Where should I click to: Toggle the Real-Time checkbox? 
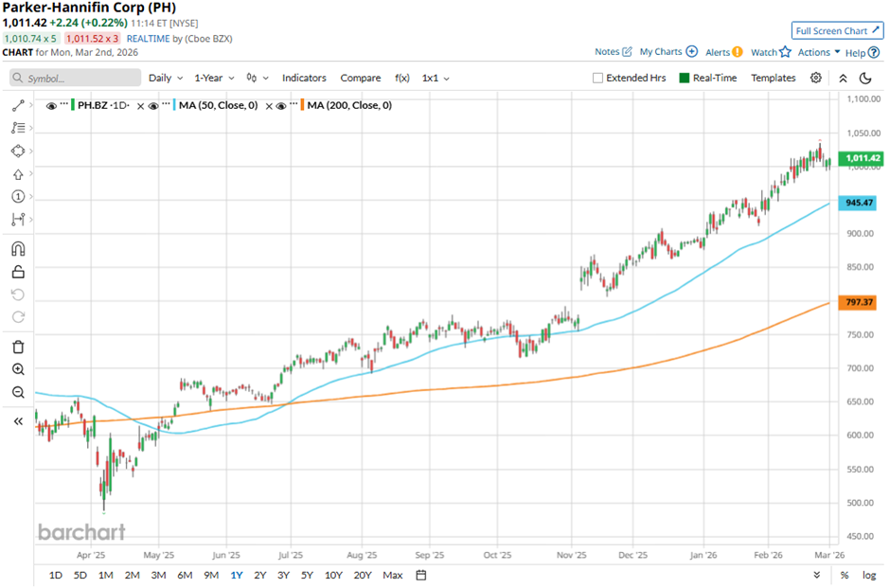pos(685,79)
